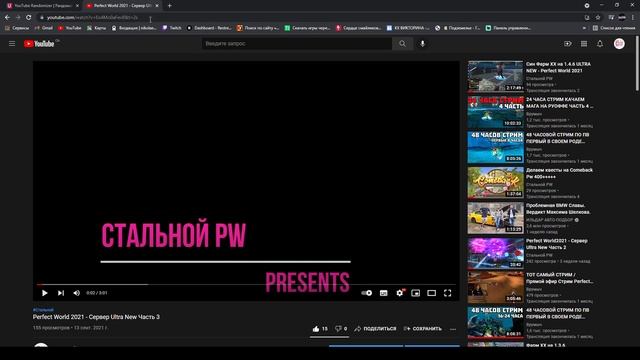Go back in the browser
The image size is (640, 360).
coord(7,18)
